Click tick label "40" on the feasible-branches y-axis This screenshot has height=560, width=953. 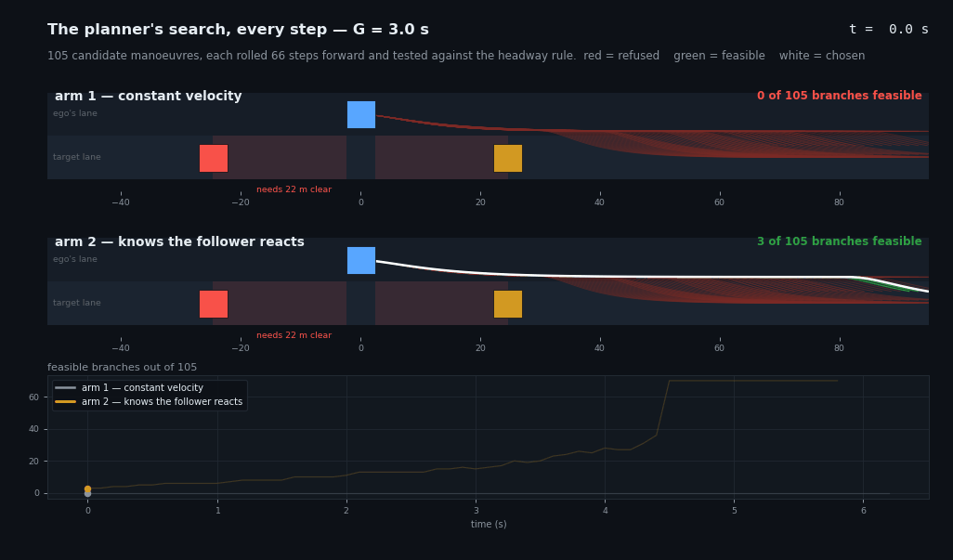tap(33, 429)
